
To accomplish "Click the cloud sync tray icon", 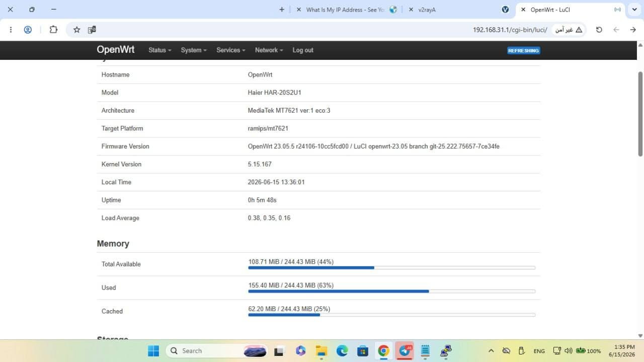I will (x=507, y=351).
